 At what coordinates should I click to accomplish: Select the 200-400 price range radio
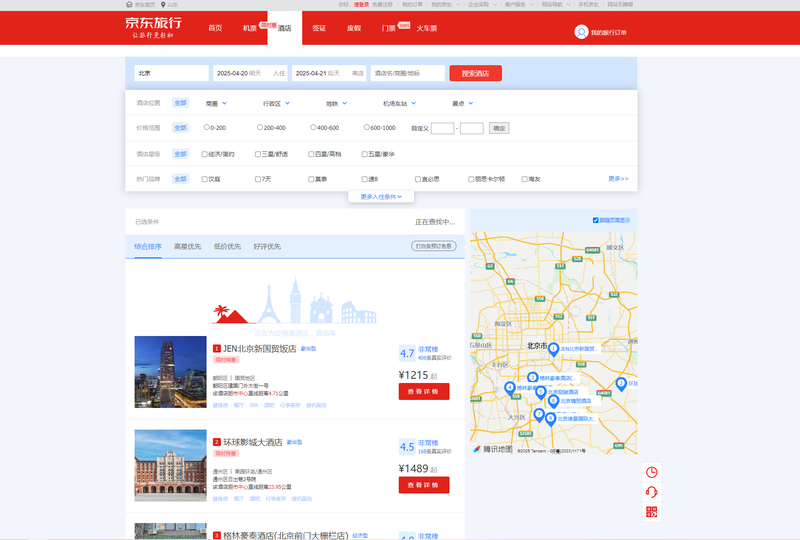click(x=260, y=127)
